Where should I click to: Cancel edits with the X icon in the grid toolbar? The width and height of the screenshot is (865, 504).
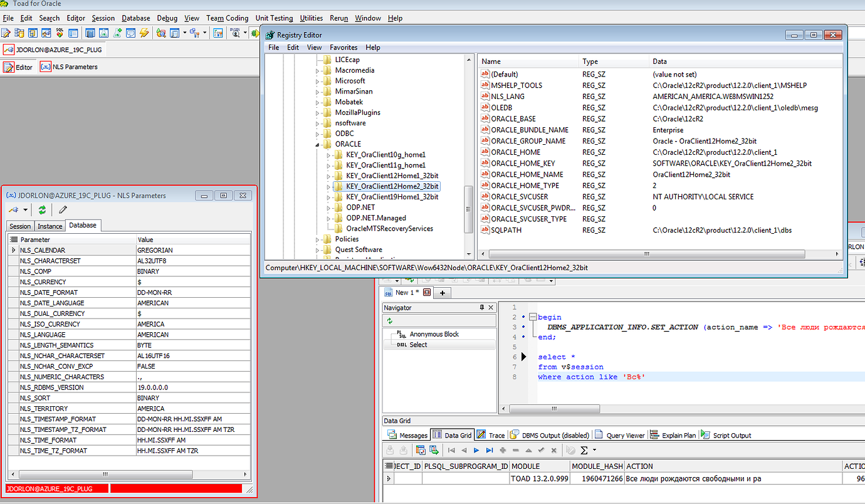click(553, 450)
